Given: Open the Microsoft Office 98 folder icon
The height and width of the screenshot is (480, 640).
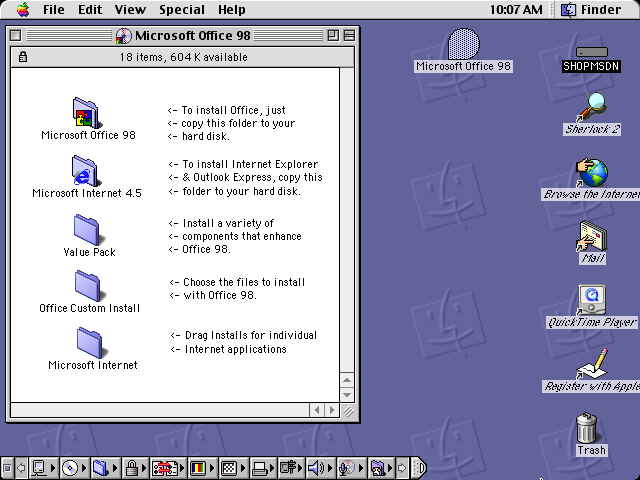Looking at the screenshot, I should (87, 112).
